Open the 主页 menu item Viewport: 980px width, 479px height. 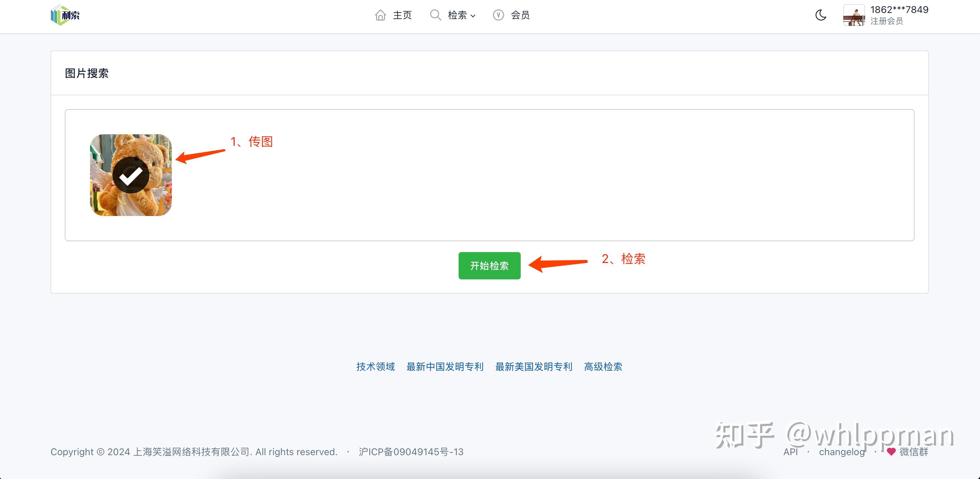402,15
